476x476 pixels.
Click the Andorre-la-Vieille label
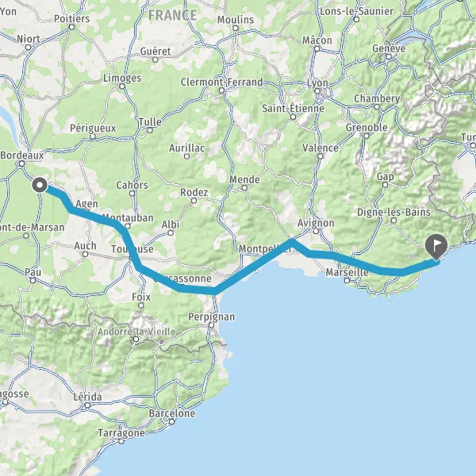[x=136, y=332]
